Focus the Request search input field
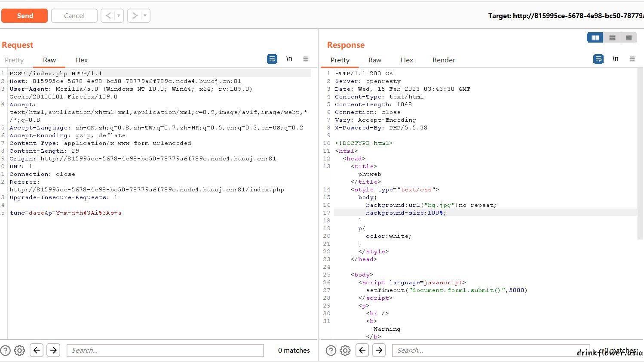The image size is (644, 363). tap(165, 351)
